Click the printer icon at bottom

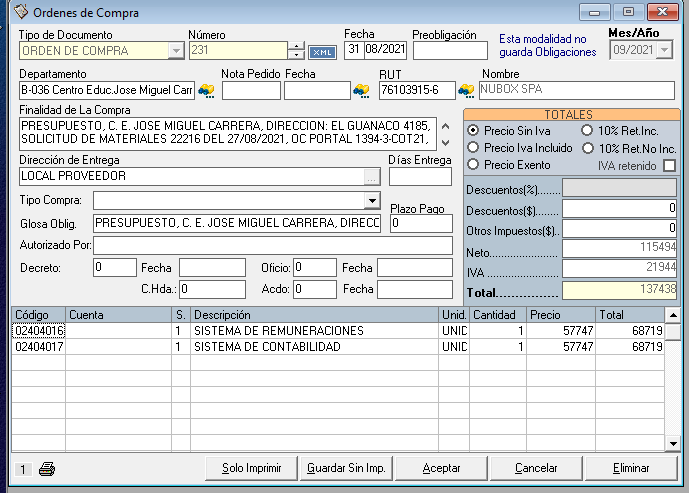click(x=47, y=469)
